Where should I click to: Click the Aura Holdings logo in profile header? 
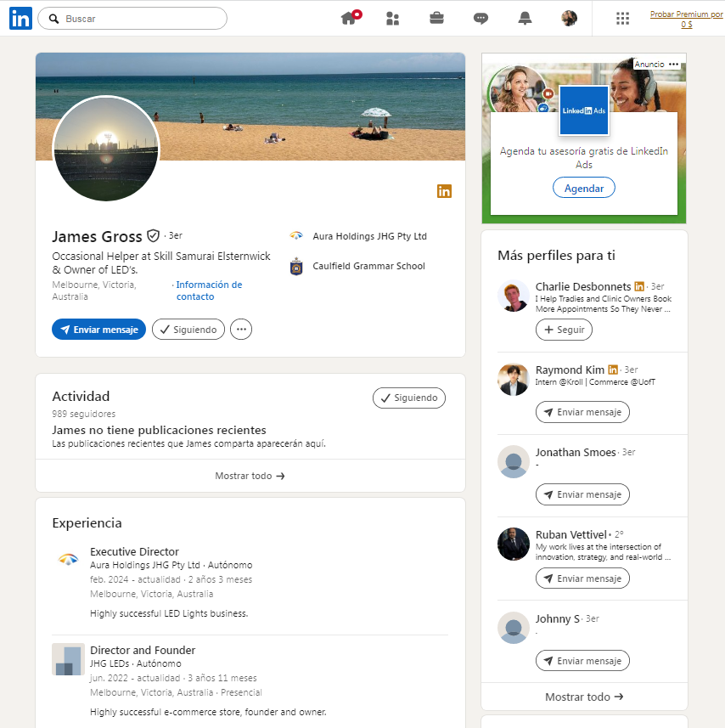296,236
